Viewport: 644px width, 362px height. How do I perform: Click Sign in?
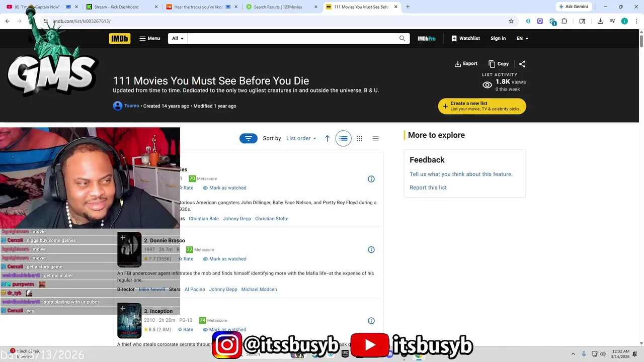pos(498,38)
